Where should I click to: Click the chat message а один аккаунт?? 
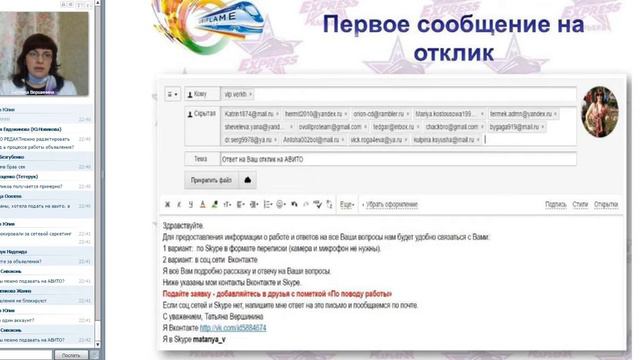tap(17, 320)
